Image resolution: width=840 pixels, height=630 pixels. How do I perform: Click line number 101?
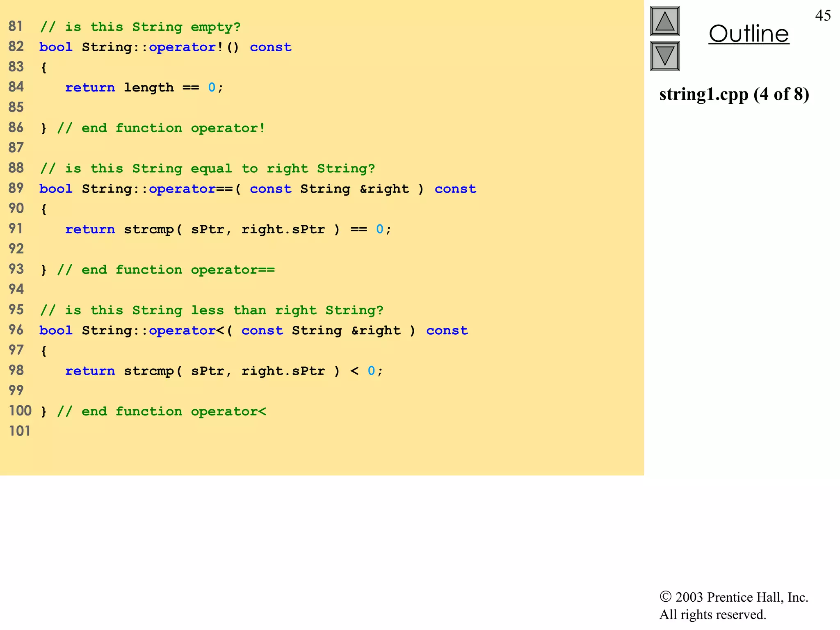tap(20, 431)
